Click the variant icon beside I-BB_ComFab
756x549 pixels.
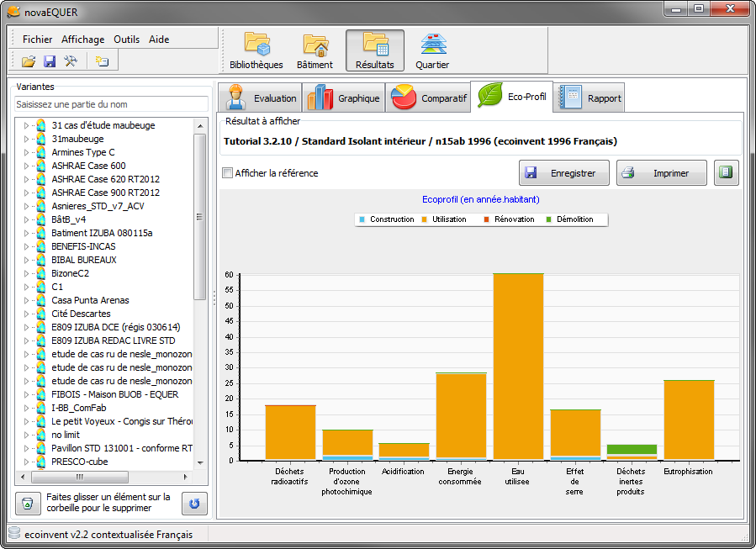(41, 408)
